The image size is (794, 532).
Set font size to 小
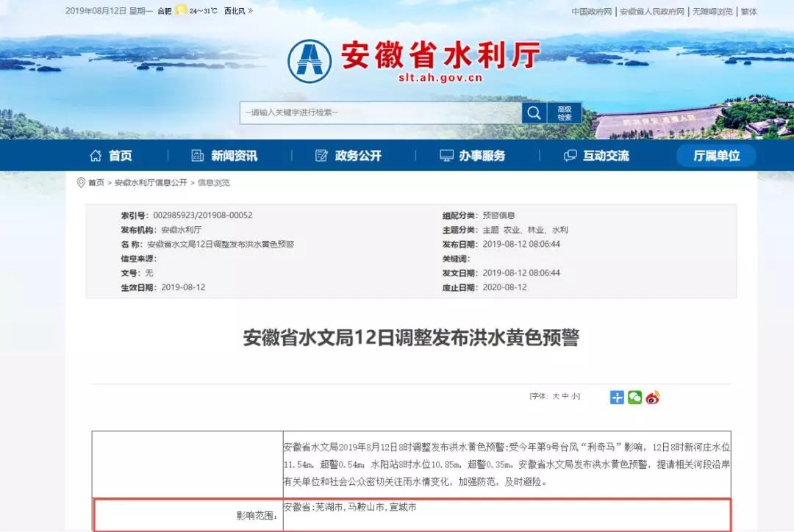pyautogui.click(x=574, y=396)
